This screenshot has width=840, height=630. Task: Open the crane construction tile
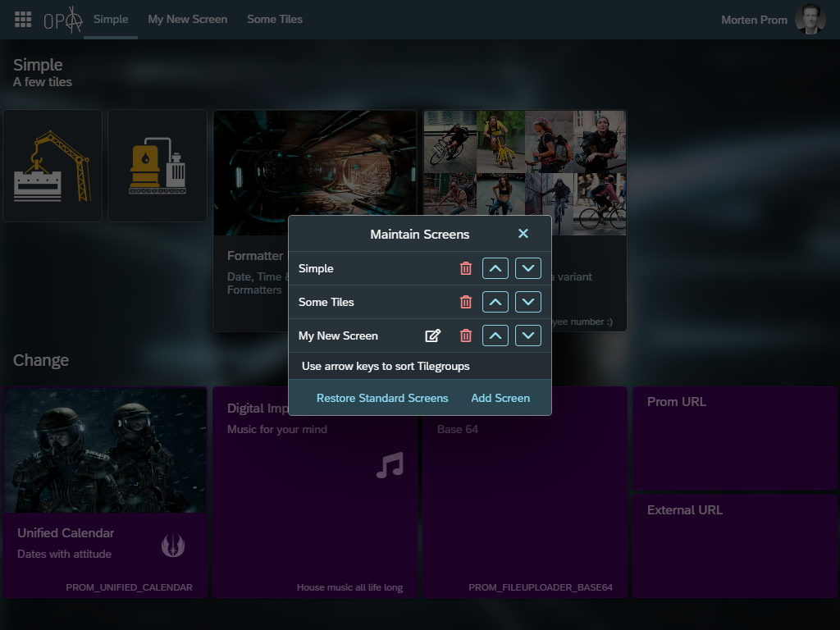[52, 166]
